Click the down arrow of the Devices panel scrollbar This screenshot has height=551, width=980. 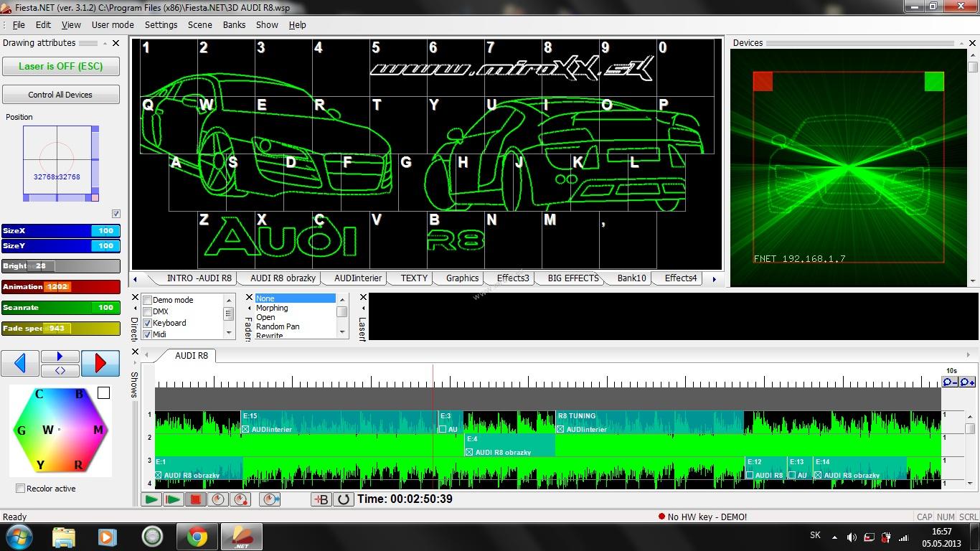pos(973,281)
